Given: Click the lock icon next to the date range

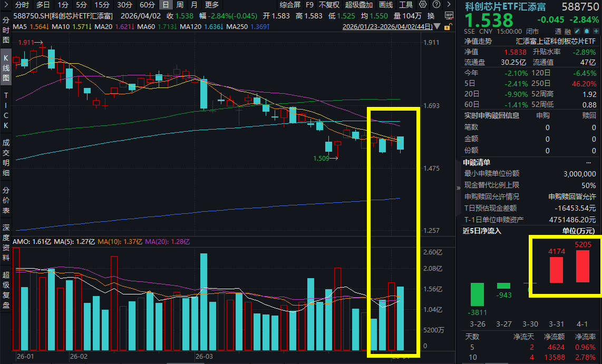Looking at the screenshot, I should [447, 25].
